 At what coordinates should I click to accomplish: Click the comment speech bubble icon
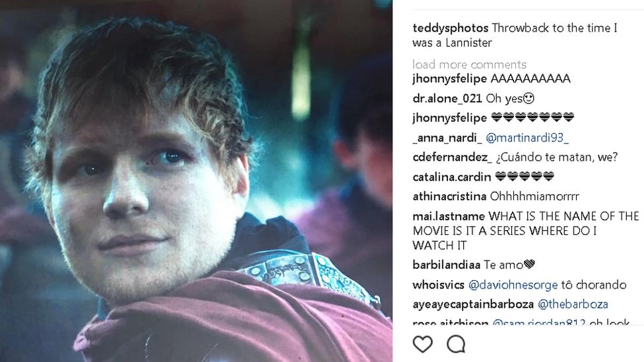coord(456,344)
